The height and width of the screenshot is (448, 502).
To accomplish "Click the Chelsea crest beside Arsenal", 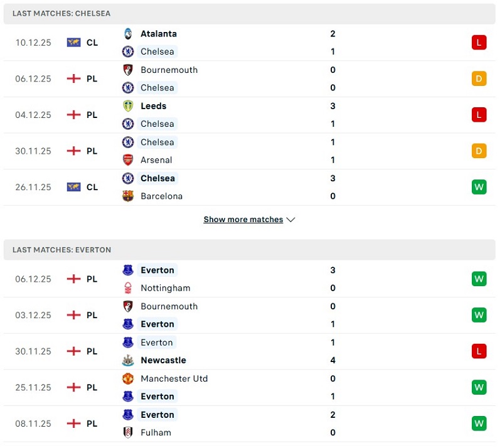I will [128, 142].
